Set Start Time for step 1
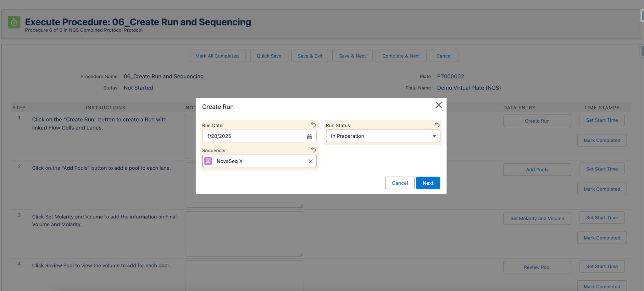Viewport: 644px width, 291px height. click(602, 120)
